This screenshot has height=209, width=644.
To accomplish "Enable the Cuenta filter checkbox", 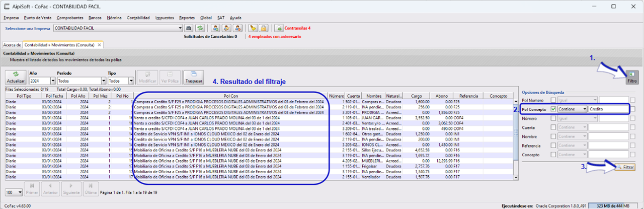I will point(553,127).
